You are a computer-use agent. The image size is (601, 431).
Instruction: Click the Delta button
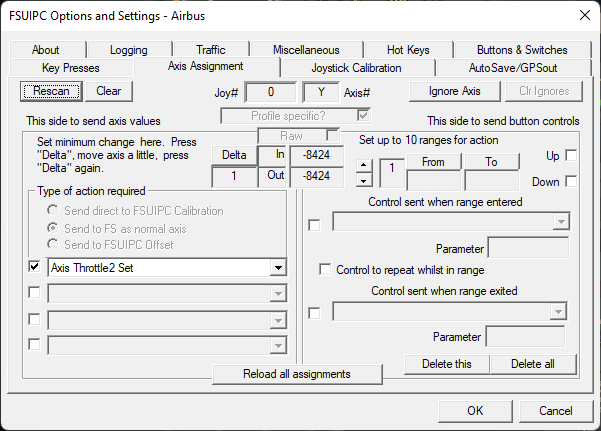click(234, 155)
